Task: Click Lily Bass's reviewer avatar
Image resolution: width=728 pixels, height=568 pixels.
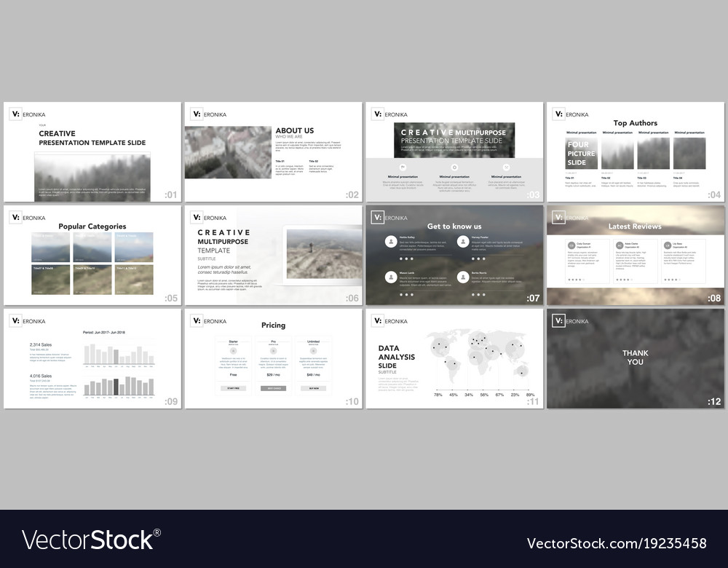Action: pyautogui.click(x=668, y=245)
